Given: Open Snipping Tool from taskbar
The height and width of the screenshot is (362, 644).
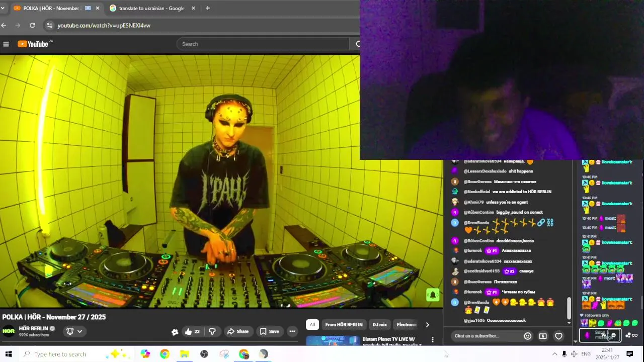Looking at the screenshot, I should [224, 354].
